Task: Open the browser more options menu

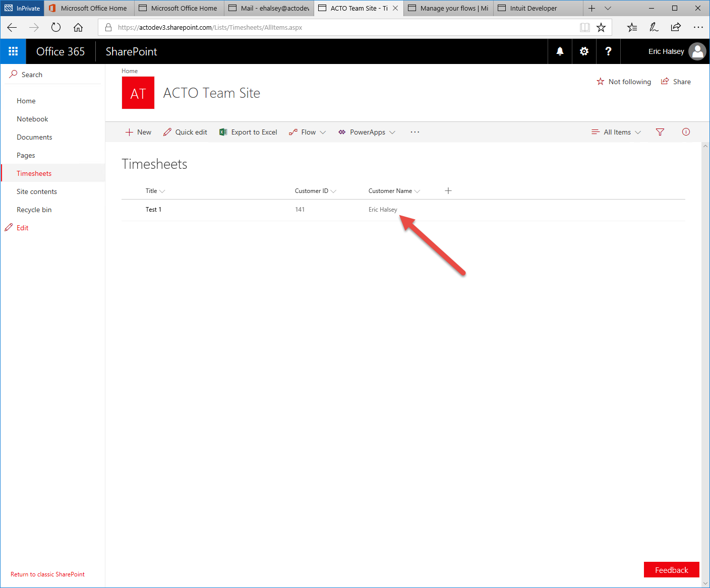Action: point(698,27)
